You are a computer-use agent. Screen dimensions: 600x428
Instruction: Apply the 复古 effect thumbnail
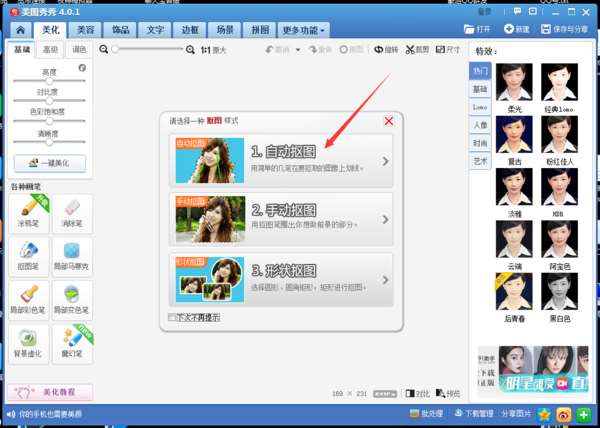514,135
